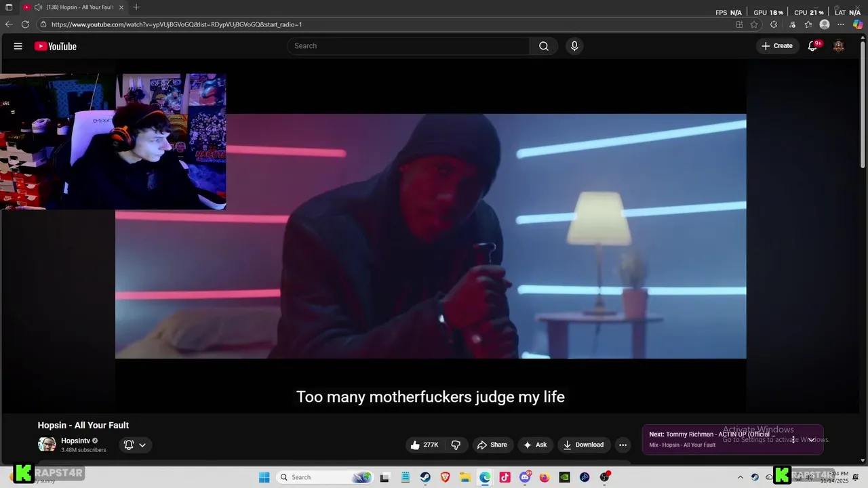The width and height of the screenshot is (868, 488).
Task: Expand subscription notification bell dropdown
Action: tap(135, 445)
